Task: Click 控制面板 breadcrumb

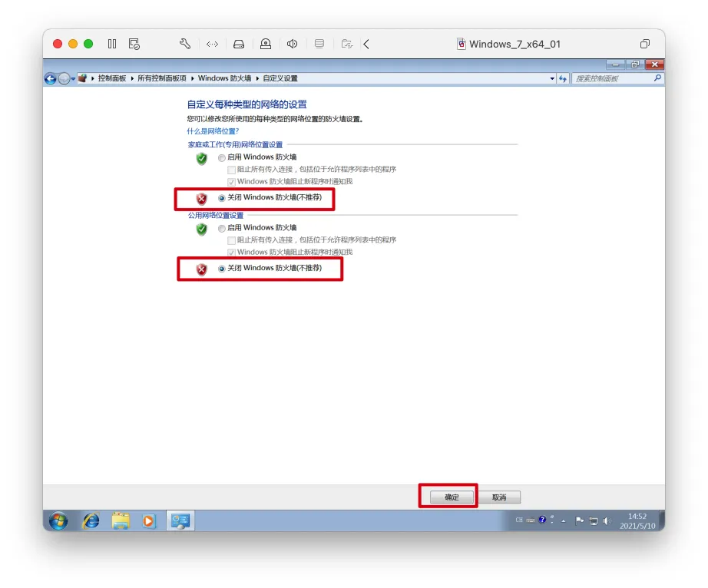Action: (112, 78)
